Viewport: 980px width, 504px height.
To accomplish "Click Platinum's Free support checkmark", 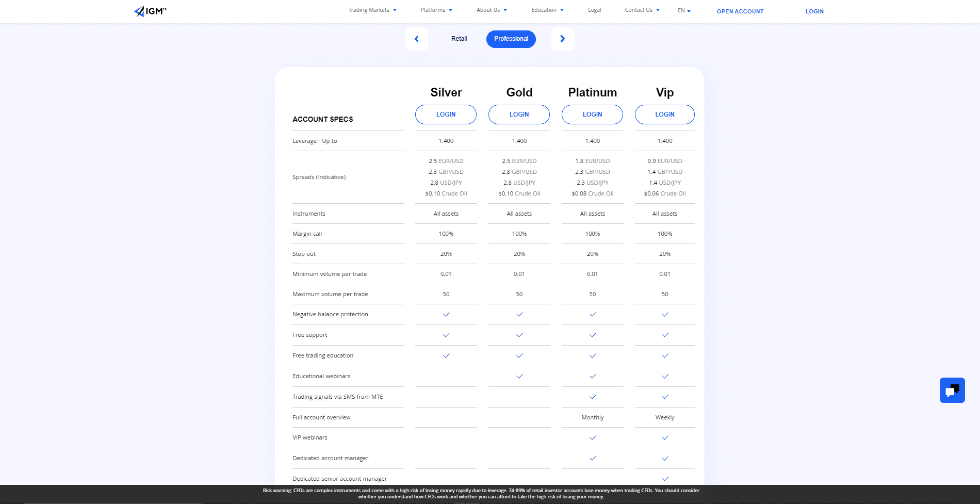I will pyautogui.click(x=593, y=335).
